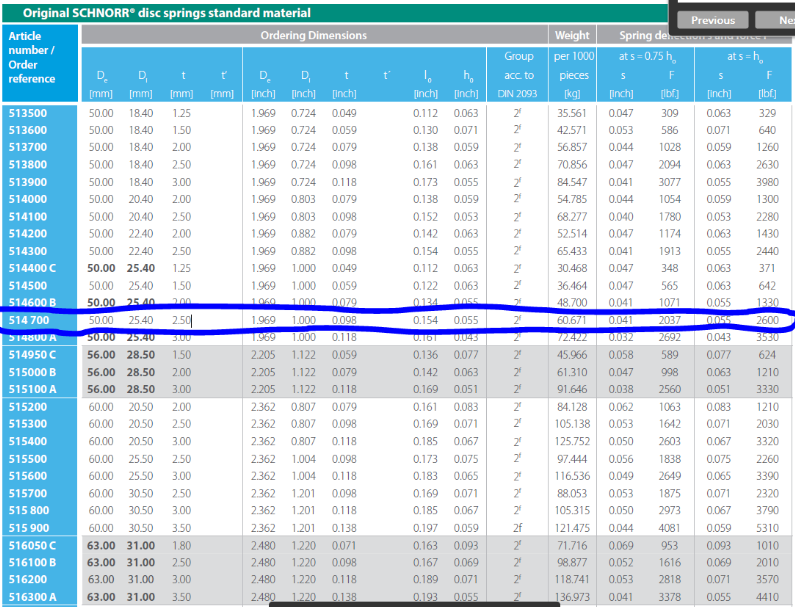Select the circled article number 514 700
Viewport: 795px width, 607px height.
(29, 320)
